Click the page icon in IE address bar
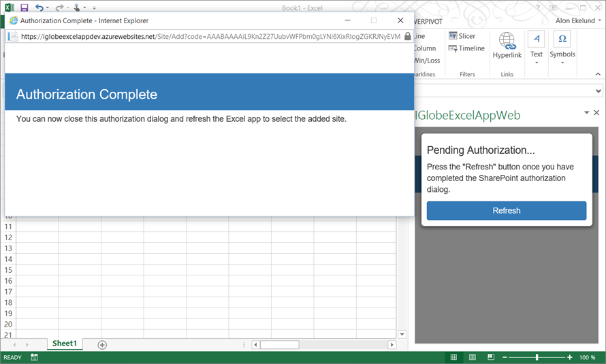The height and width of the screenshot is (364, 606). pos(13,36)
